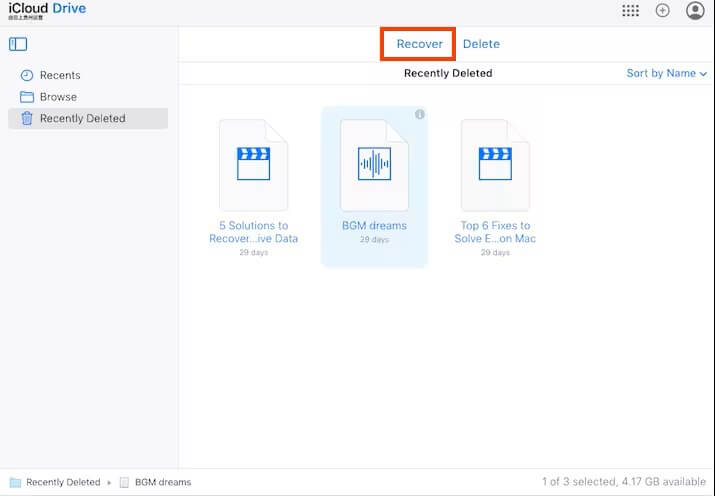Open the Sort by Name dropdown

coord(661,73)
